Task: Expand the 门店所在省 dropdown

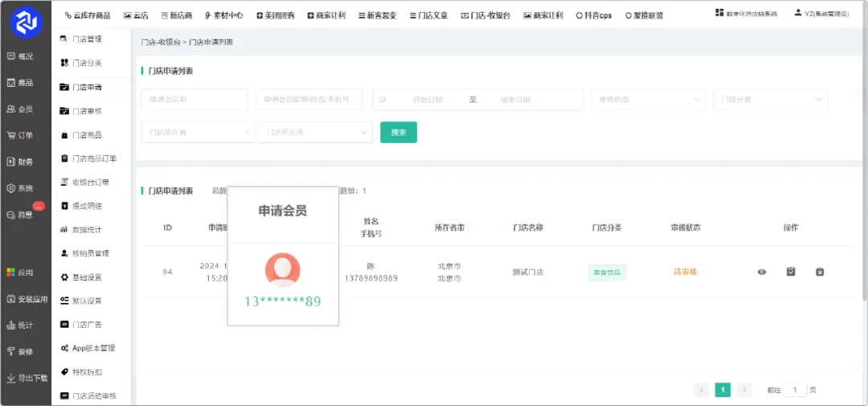Action: coord(199,133)
